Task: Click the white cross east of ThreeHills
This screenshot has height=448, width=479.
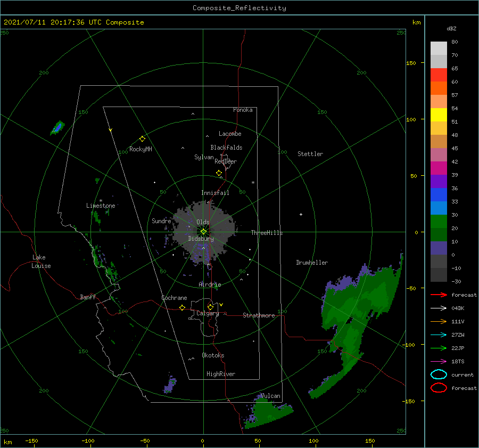Action: [x=301, y=214]
